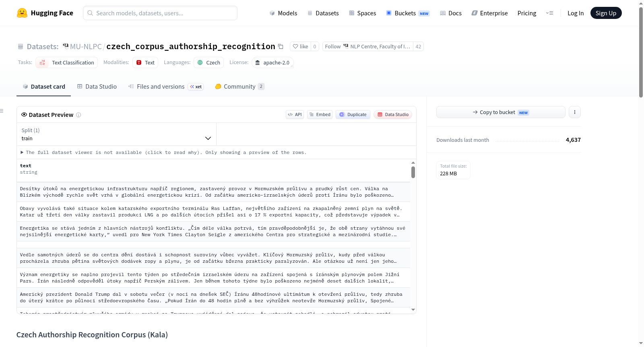Click the MU-NLPC organization avatar icon
This screenshot has height=347, width=644.
(66, 46)
